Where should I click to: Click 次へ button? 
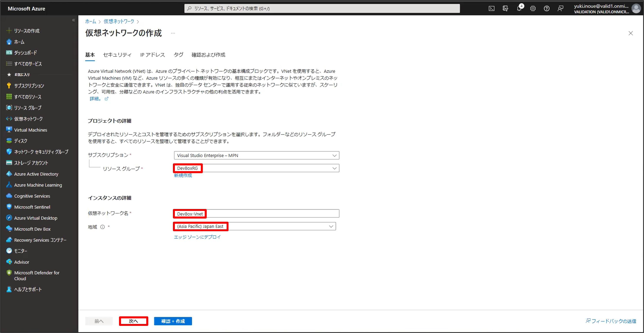[x=134, y=321]
